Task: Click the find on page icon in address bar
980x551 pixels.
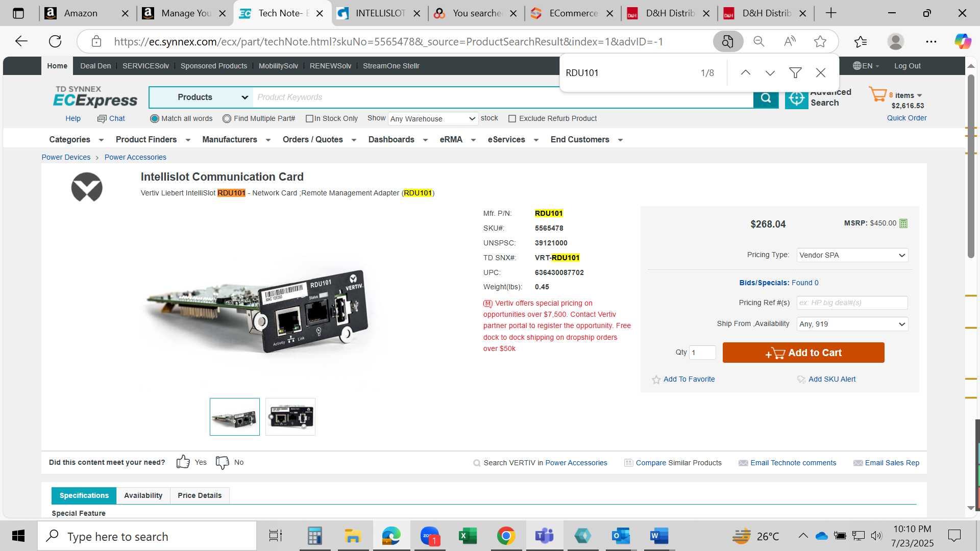Action: (728, 41)
